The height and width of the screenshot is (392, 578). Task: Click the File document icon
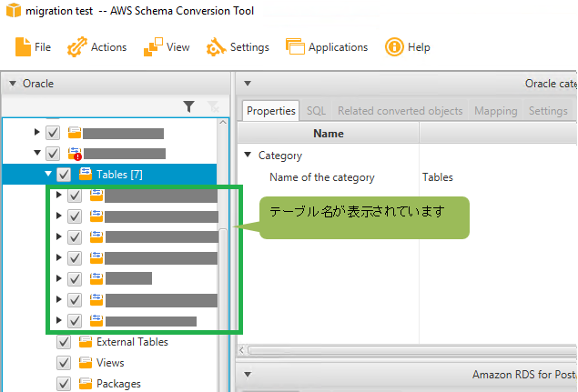coord(23,47)
